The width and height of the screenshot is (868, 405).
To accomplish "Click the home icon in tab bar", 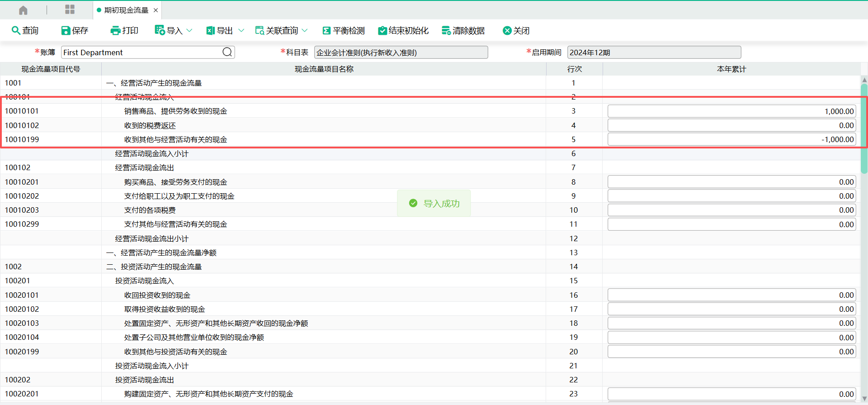I will 23,10.
